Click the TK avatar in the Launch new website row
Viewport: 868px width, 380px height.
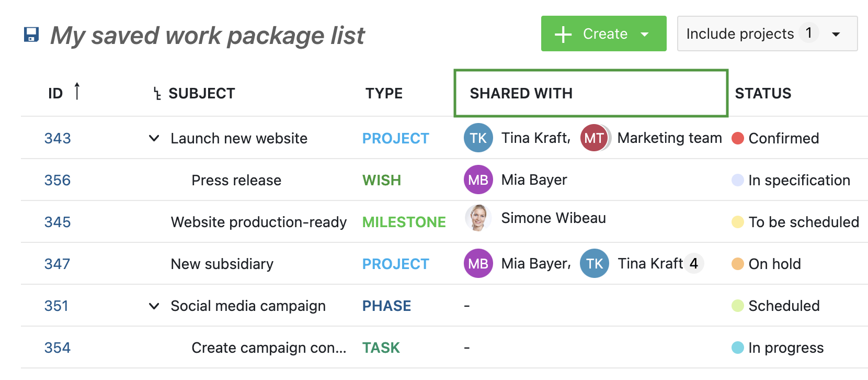click(478, 138)
